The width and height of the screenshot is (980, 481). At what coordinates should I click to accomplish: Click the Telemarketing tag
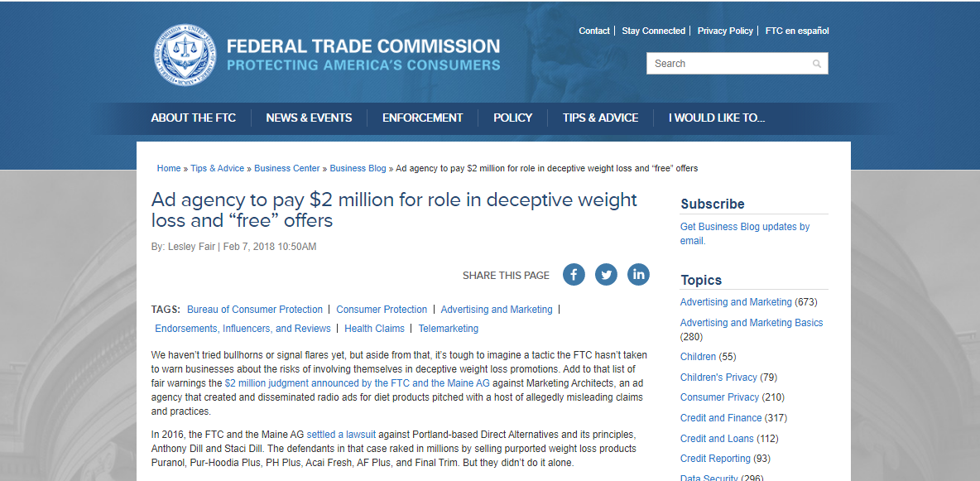(x=448, y=329)
